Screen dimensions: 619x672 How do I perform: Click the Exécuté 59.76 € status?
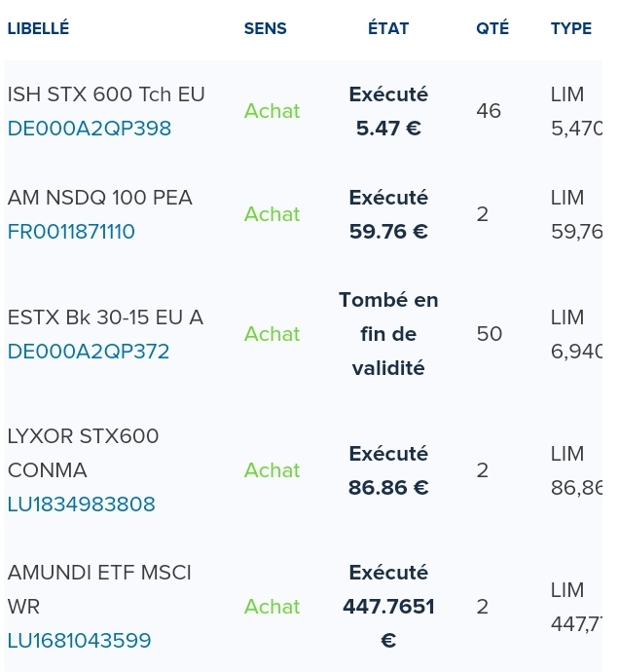(x=388, y=214)
